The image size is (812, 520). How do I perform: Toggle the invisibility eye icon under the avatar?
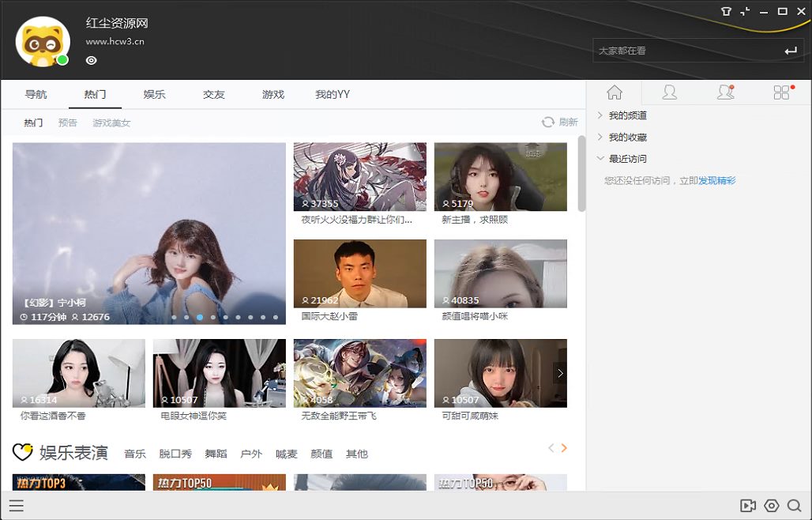[91, 60]
